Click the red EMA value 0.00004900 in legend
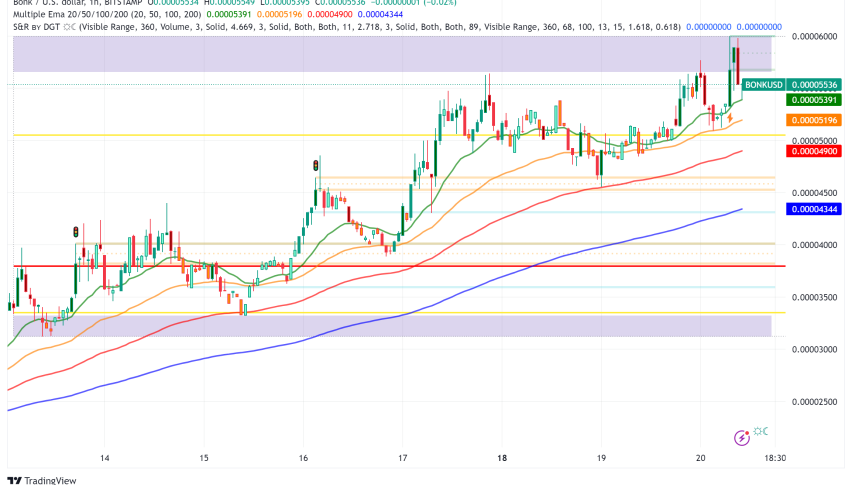The width and height of the screenshot is (852, 485). click(330, 15)
